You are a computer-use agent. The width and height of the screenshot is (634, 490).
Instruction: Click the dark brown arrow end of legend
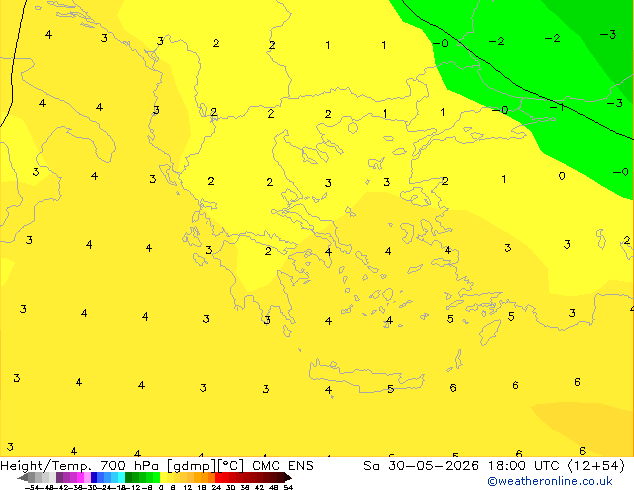point(287,477)
